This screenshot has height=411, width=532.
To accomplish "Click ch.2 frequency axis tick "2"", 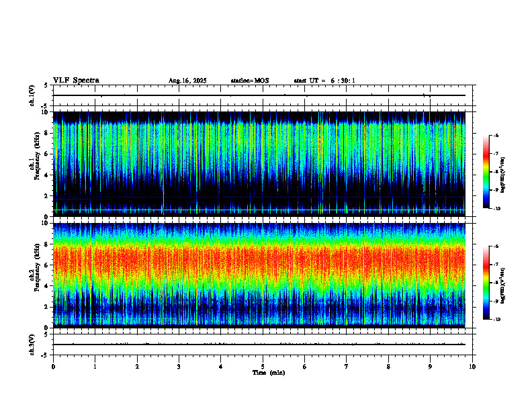I will coord(46,307).
